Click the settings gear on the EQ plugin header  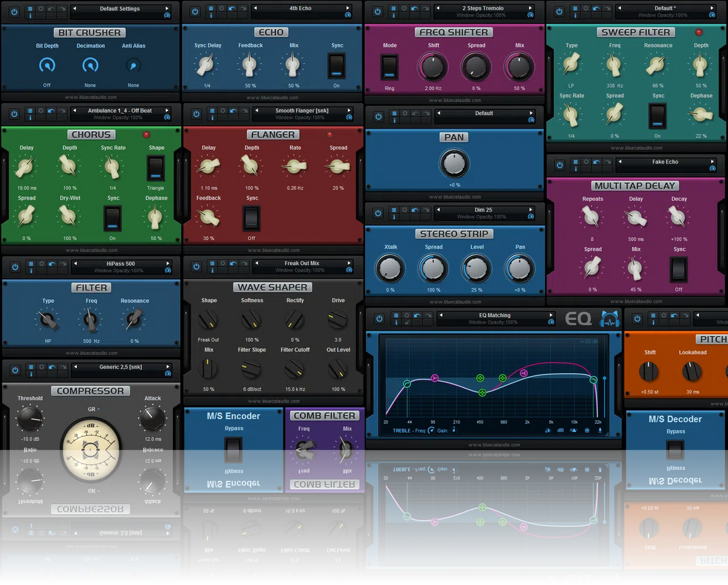(405, 316)
